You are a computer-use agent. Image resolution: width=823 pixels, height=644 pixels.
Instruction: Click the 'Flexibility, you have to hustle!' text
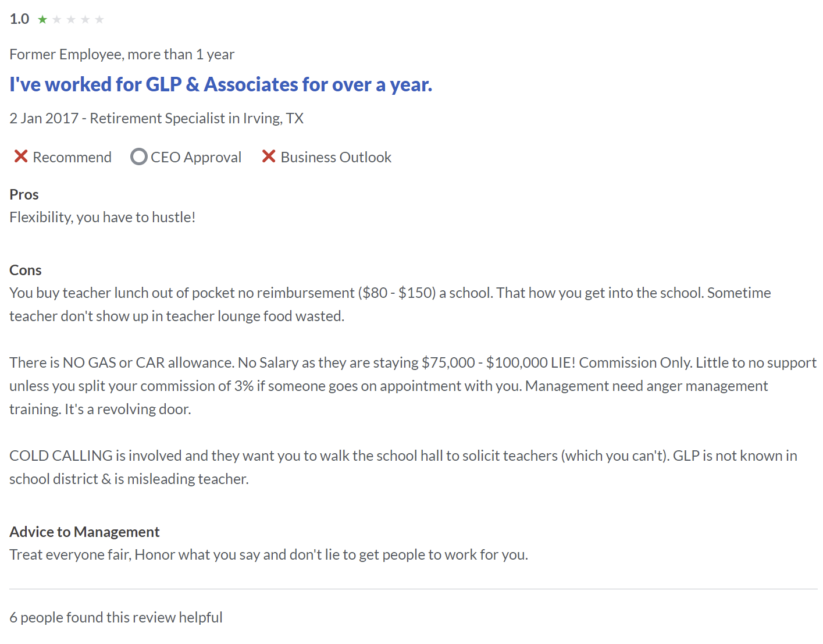pyautogui.click(x=102, y=217)
